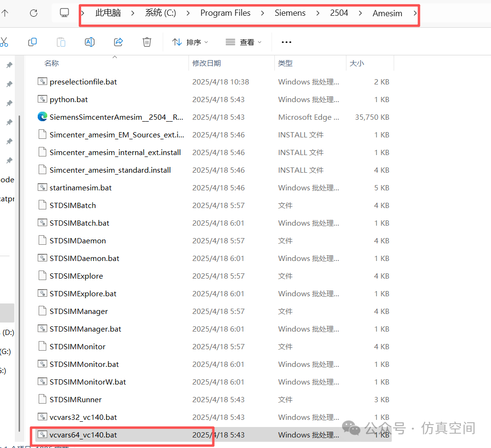Open the SiemensSimcenterAmesim Edge file icon
Screen dimensions: 491x448
42,117
